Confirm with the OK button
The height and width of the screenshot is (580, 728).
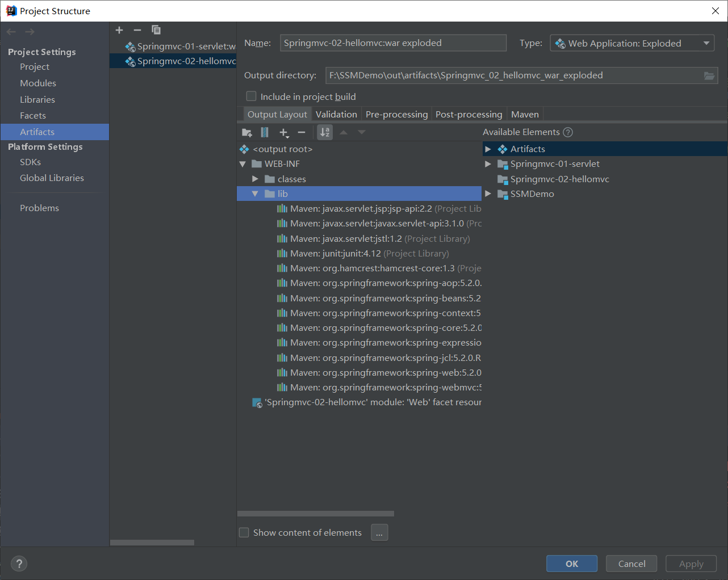572,564
